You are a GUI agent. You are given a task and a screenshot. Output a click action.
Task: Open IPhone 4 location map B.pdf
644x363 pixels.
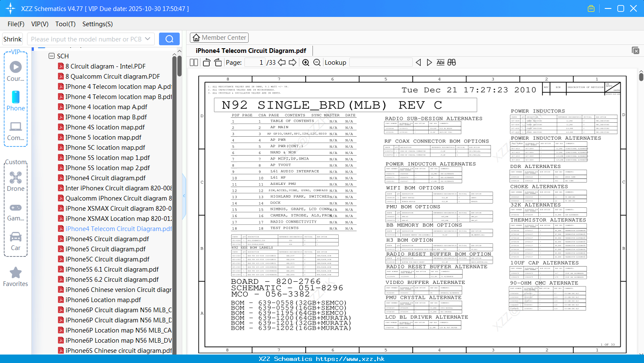106,117
